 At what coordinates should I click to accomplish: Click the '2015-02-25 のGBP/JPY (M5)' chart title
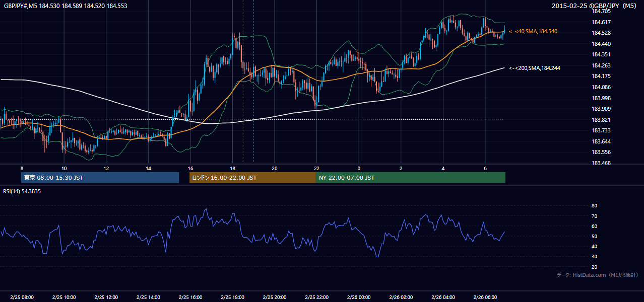click(595, 6)
